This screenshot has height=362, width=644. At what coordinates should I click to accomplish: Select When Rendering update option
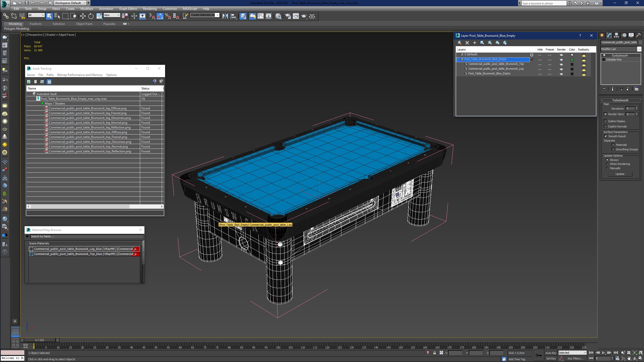(607, 164)
